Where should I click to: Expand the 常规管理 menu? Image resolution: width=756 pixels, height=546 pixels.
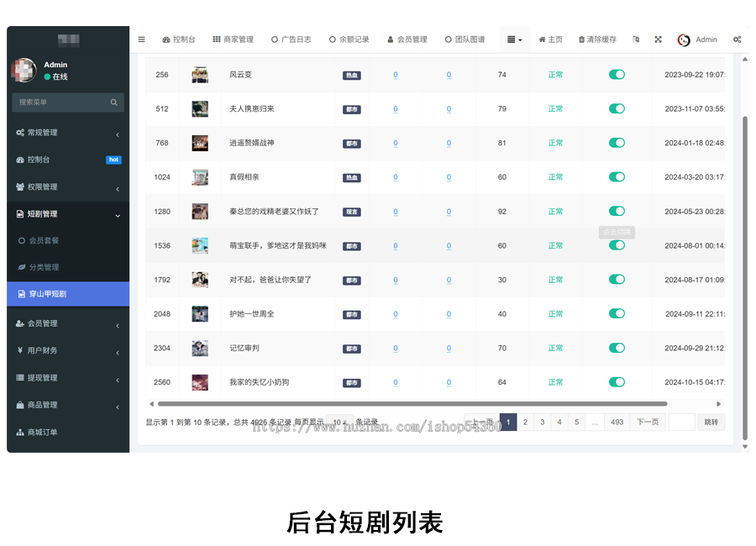tap(68, 133)
